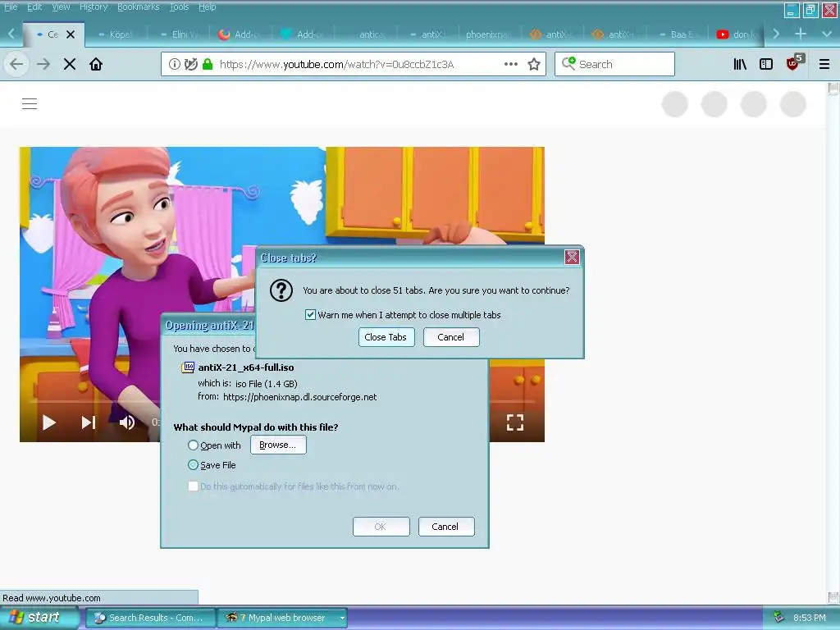The image size is (840, 630).
Task: Confirm with Close Tabs button
Action: [386, 337]
